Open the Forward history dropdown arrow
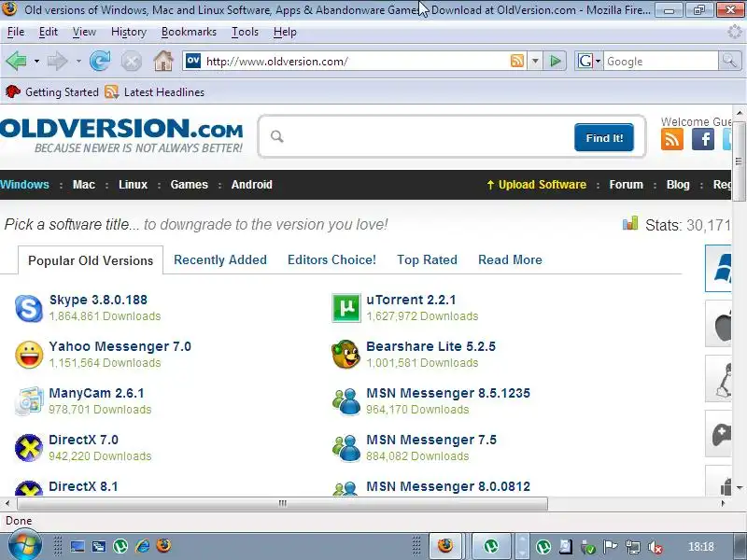Screen dimensions: 747x560 pos(78,62)
